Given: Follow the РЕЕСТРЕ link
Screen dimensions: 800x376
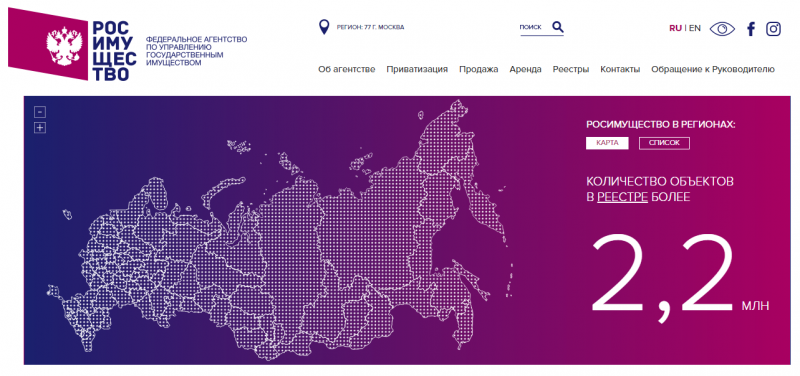Looking at the screenshot, I should (622, 197).
